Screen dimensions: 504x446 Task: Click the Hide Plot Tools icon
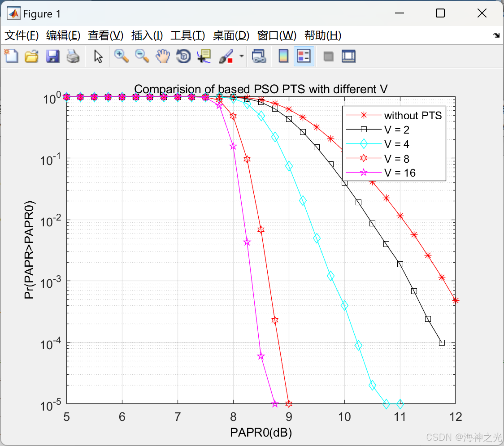[x=328, y=56]
